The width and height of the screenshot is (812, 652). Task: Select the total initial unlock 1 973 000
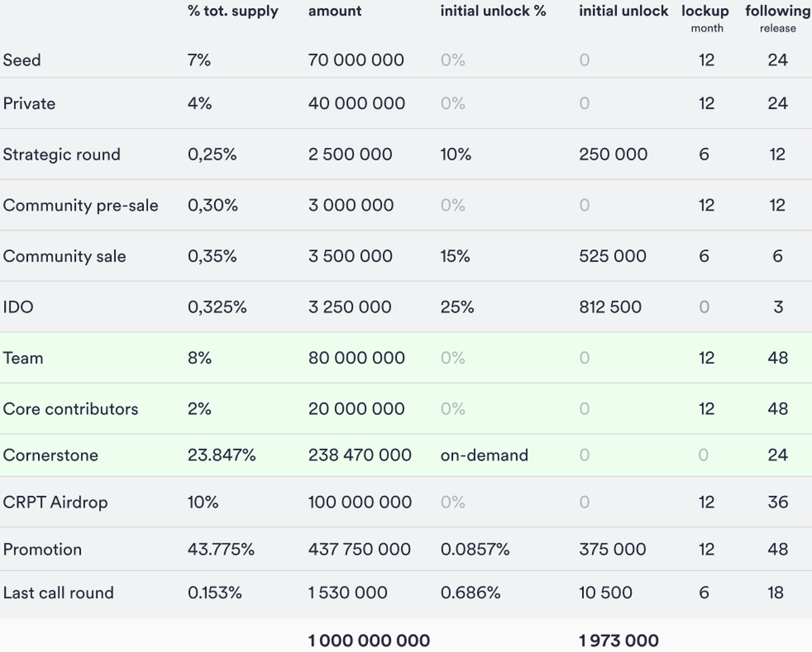[x=618, y=640]
